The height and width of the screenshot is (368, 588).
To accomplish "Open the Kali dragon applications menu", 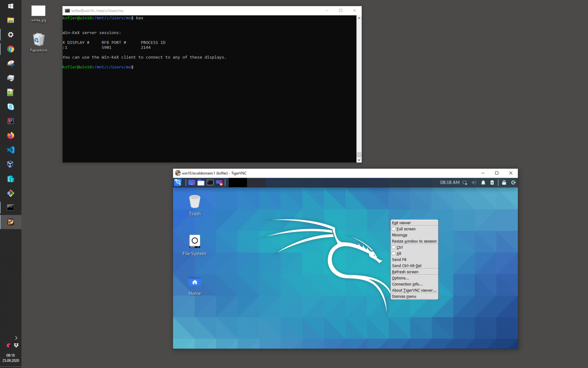I will pos(178,182).
